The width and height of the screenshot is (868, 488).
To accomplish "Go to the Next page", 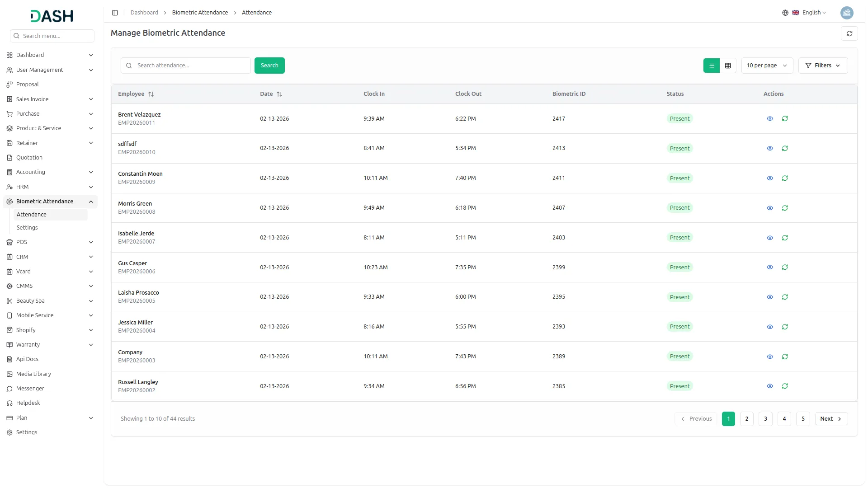I will 831,419.
